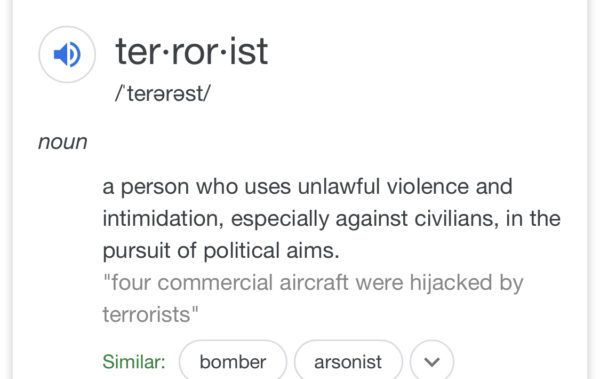The image size is (600, 379).
Task: Click the word "especially" in the definition
Action: click(x=280, y=219)
